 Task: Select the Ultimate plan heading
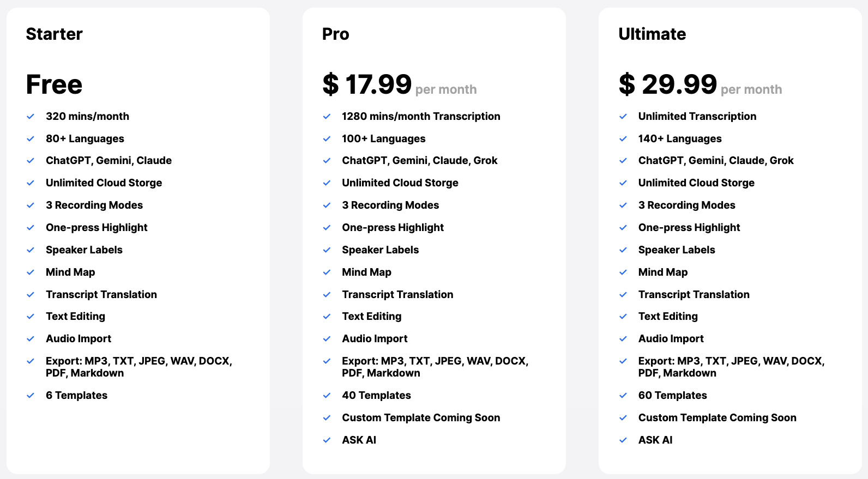[652, 34]
